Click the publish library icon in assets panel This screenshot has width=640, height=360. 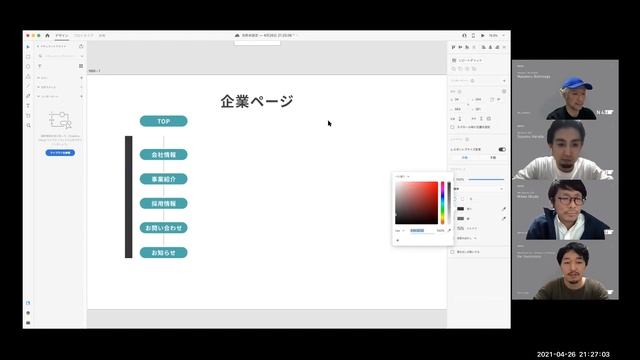(81, 46)
